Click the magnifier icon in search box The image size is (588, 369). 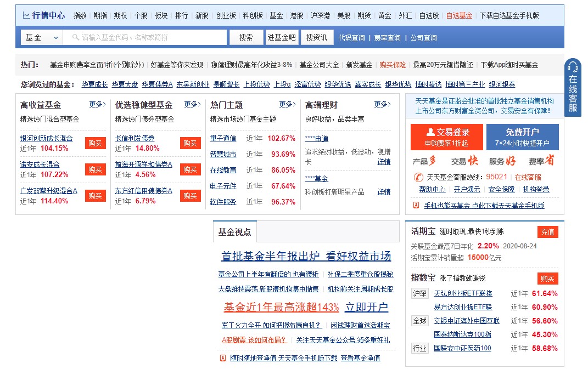coord(74,37)
